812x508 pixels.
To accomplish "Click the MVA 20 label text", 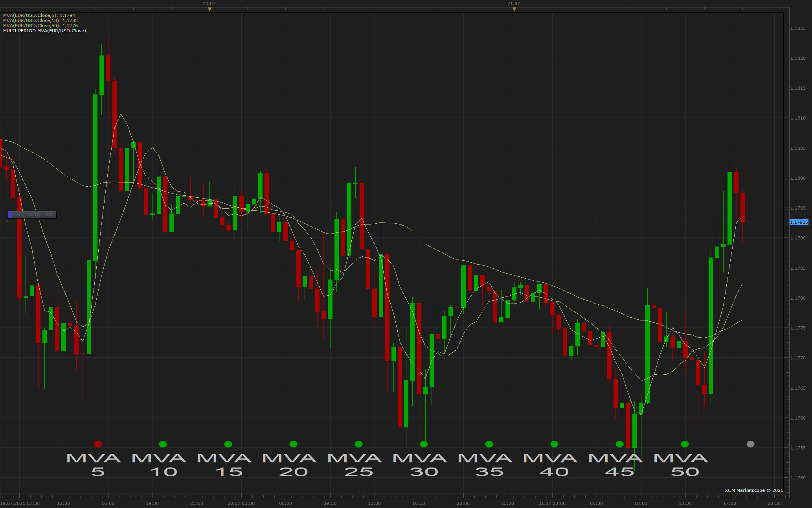I will pyautogui.click(x=290, y=465).
